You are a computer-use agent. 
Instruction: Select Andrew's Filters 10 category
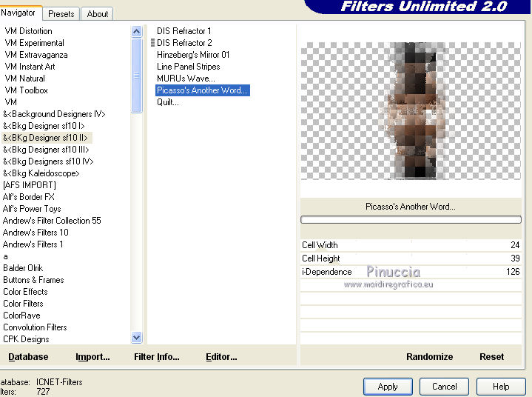click(36, 233)
